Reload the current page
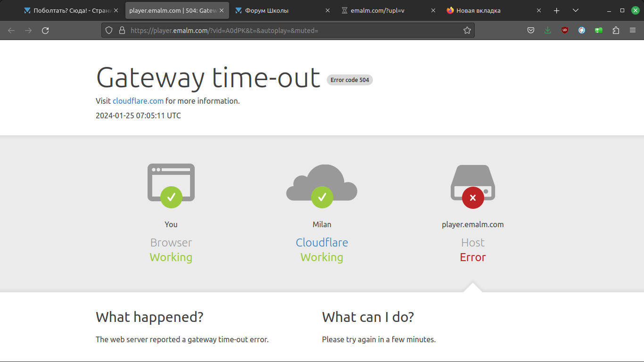644x362 pixels. 45,30
